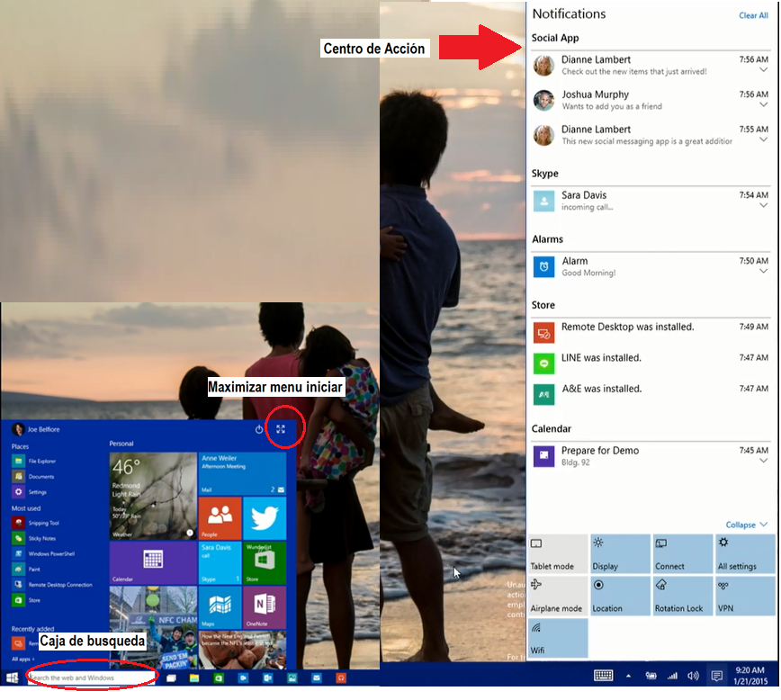Viewport: 781px width, 700px height.
Task: Open the purple Calendar tile
Action: coord(153,563)
